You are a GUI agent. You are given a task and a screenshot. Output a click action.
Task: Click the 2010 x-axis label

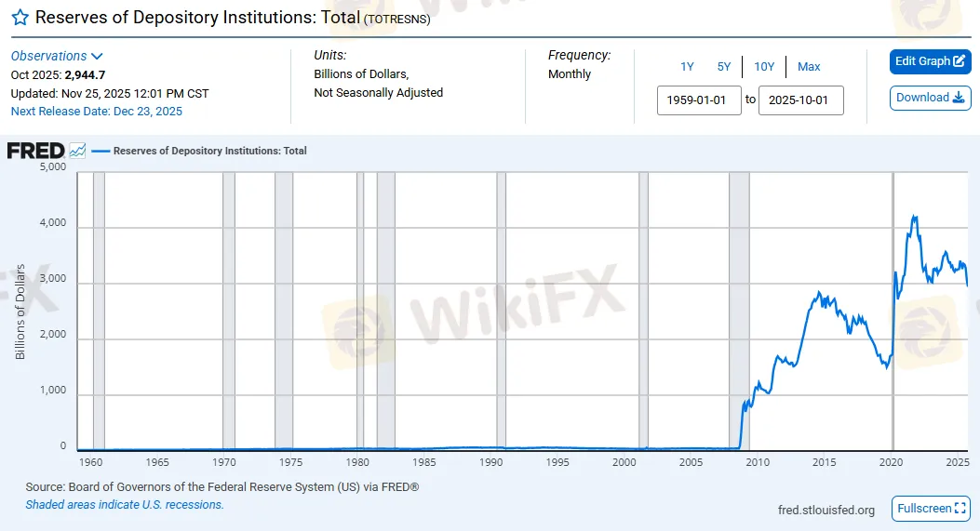[758, 462]
